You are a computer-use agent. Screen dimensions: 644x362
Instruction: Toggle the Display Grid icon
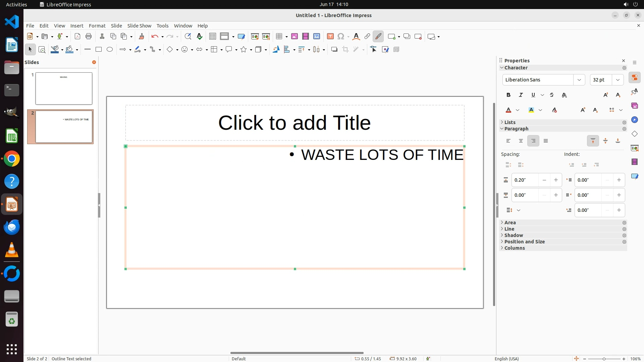coord(213,37)
